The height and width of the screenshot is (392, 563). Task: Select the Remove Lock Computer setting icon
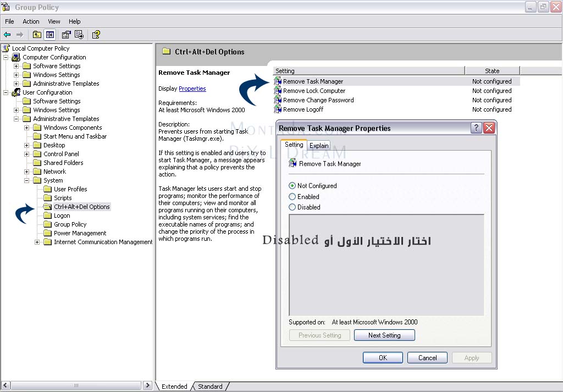278,91
